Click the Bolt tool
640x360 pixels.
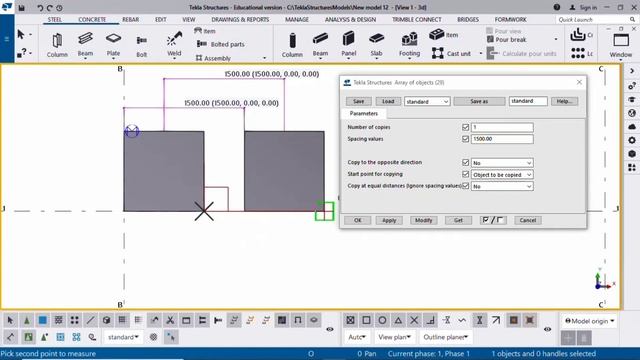pos(142,46)
